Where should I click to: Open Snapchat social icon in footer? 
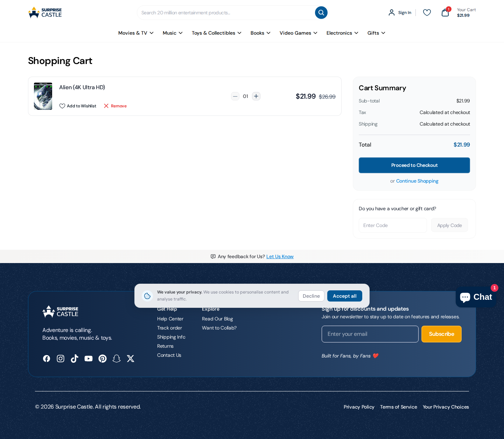117,359
